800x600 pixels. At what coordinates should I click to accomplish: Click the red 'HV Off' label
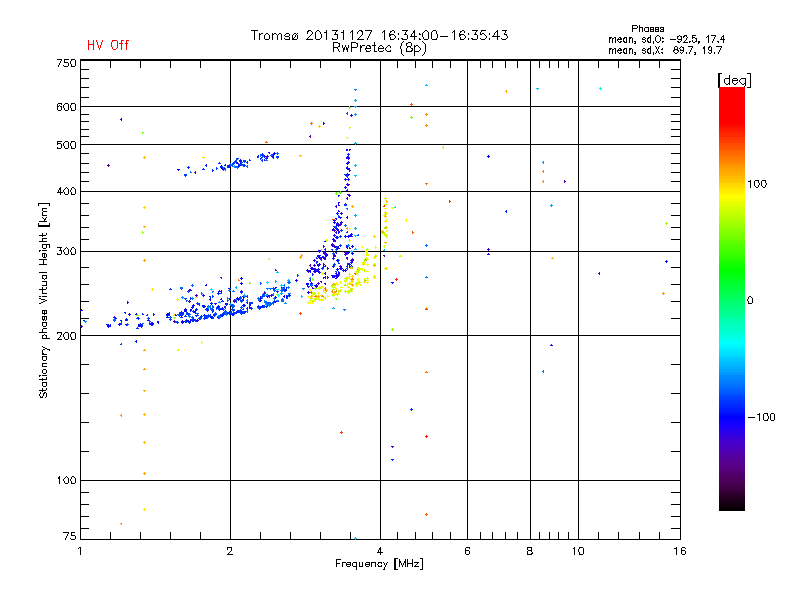point(108,45)
